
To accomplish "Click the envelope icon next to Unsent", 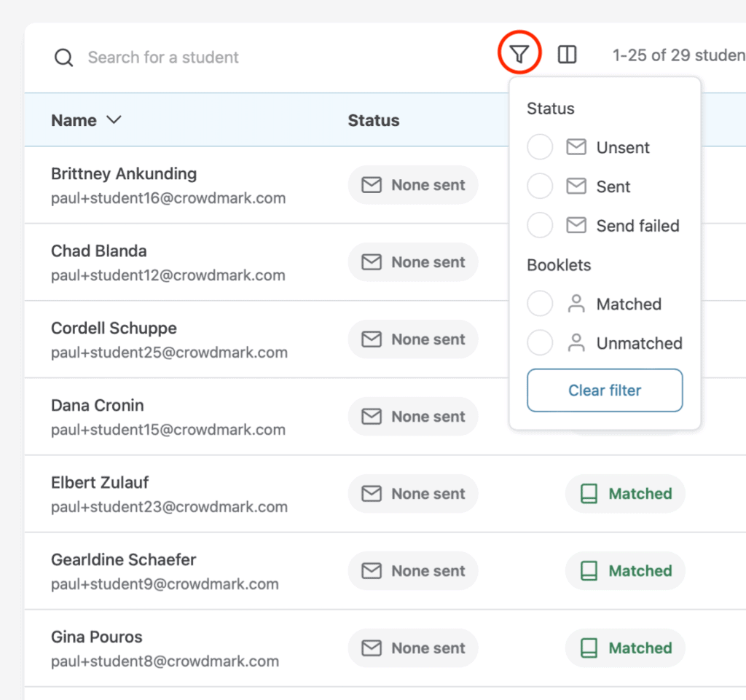I will click(575, 146).
